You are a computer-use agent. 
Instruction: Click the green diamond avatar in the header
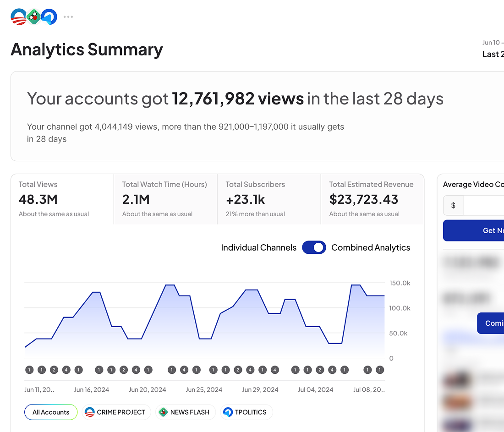click(34, 17)
